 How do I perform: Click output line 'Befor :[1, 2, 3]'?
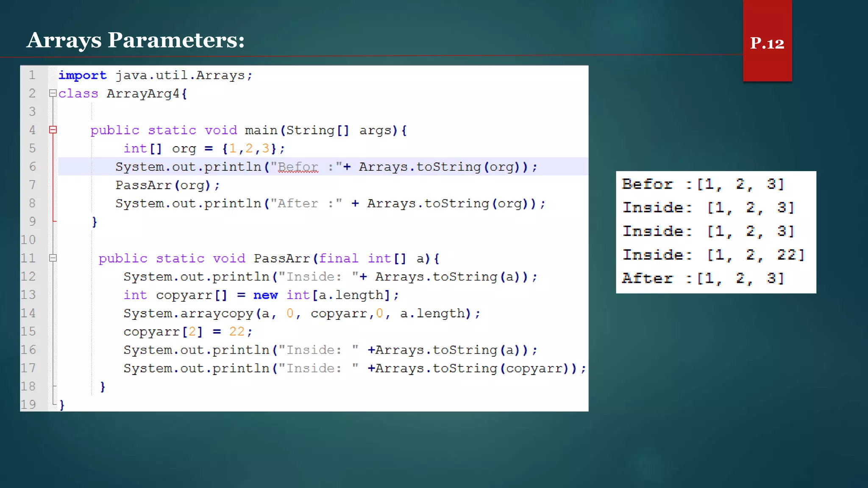pyautogui.click(x=704, y=184)
